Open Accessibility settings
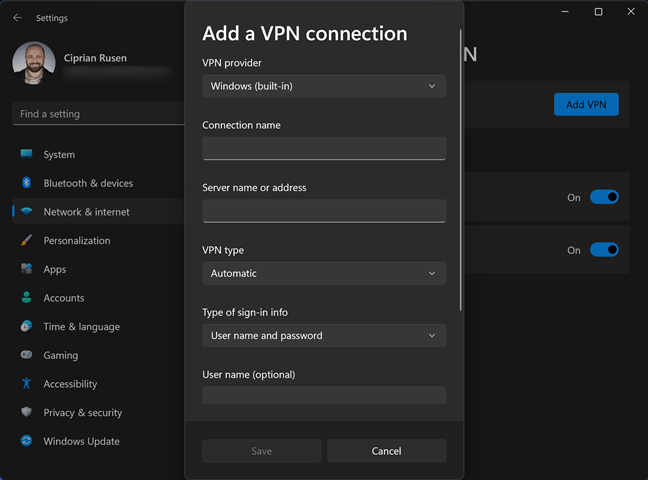 tap(98, 384)
